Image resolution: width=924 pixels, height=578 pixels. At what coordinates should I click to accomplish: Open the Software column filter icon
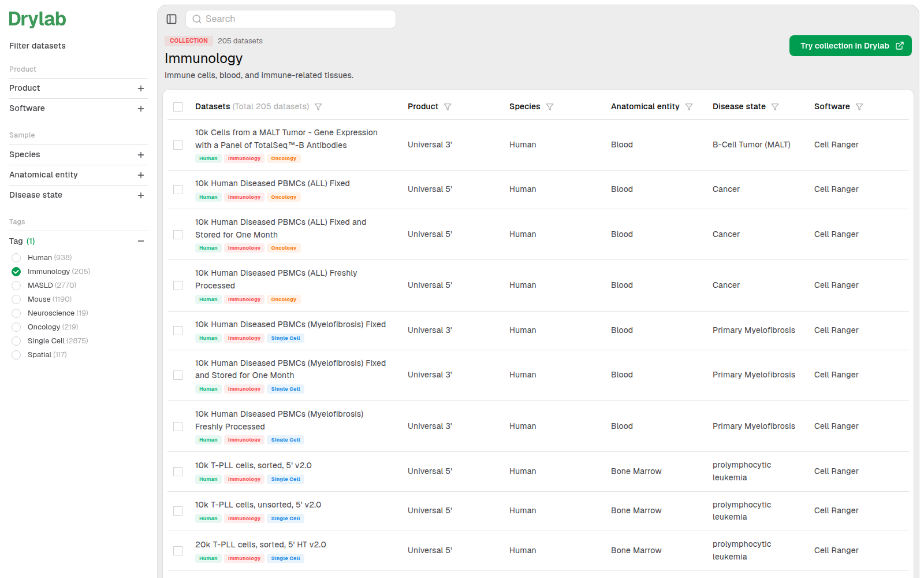[x=859, y=107]
